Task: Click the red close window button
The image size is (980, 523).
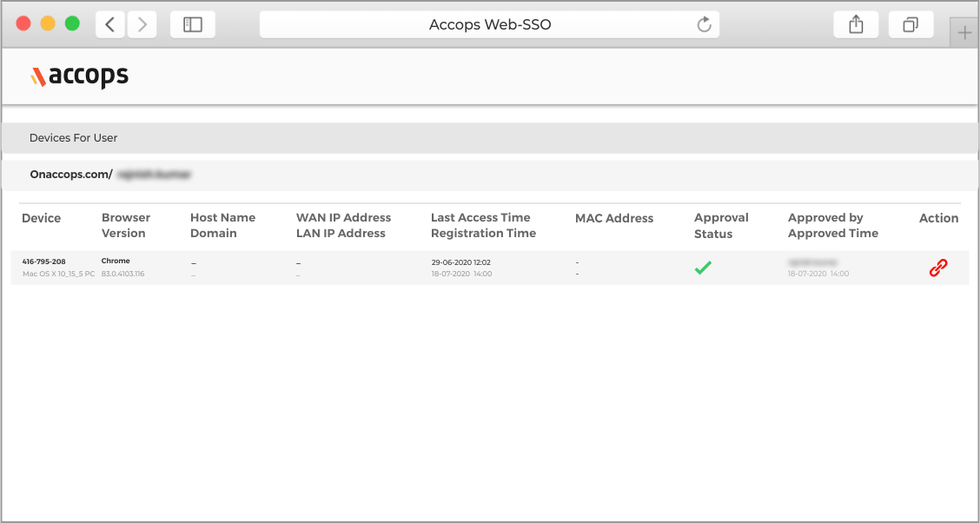Action: (23, 24)
